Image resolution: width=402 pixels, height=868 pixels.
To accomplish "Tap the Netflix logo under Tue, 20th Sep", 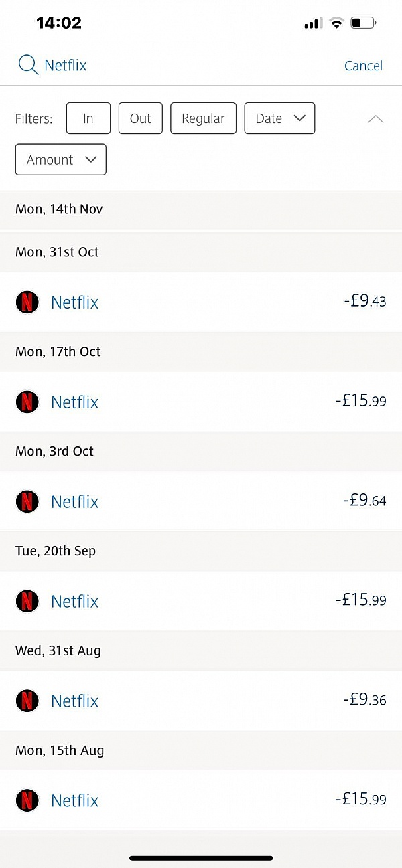I will [27, 601].
